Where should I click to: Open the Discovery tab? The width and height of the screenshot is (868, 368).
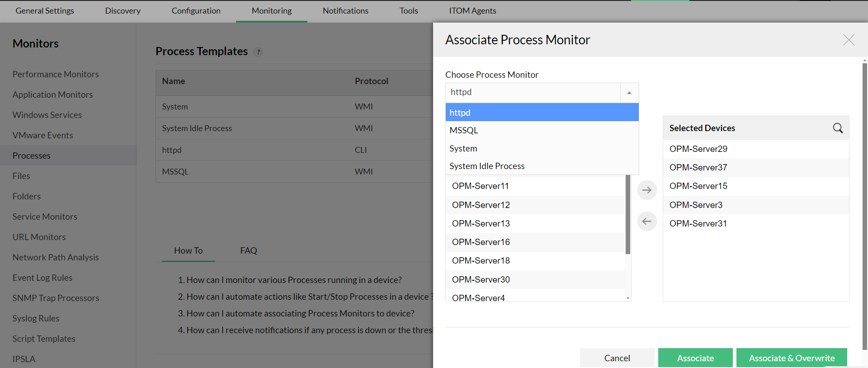[123, 11]
